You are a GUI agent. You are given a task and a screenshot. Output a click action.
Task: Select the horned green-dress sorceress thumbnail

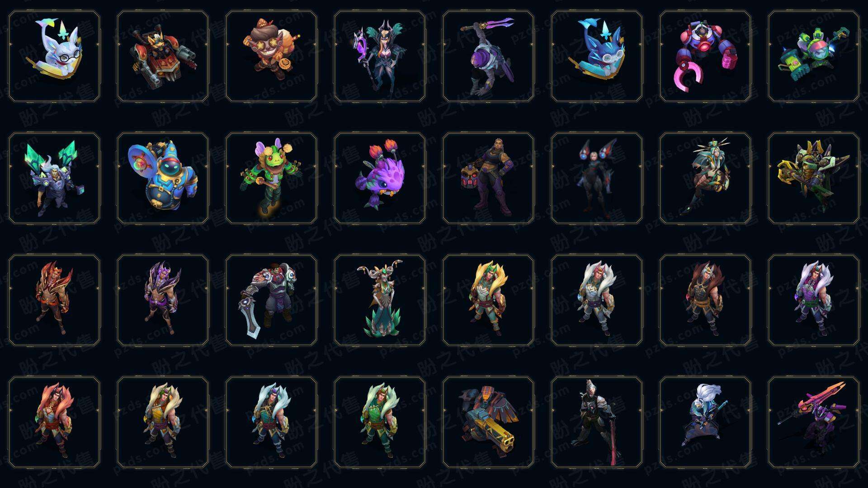click(x=380, y=300)
